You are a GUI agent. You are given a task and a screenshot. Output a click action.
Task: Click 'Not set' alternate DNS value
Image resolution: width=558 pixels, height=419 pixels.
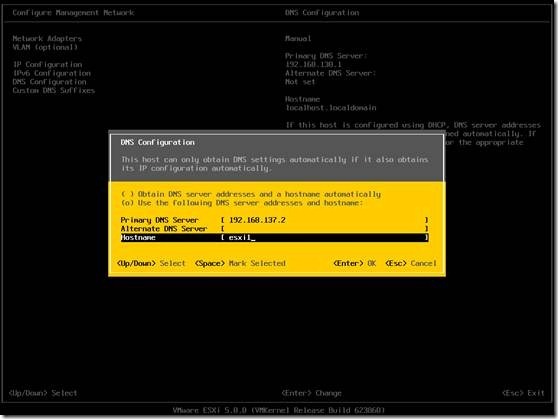coord(300,82)
